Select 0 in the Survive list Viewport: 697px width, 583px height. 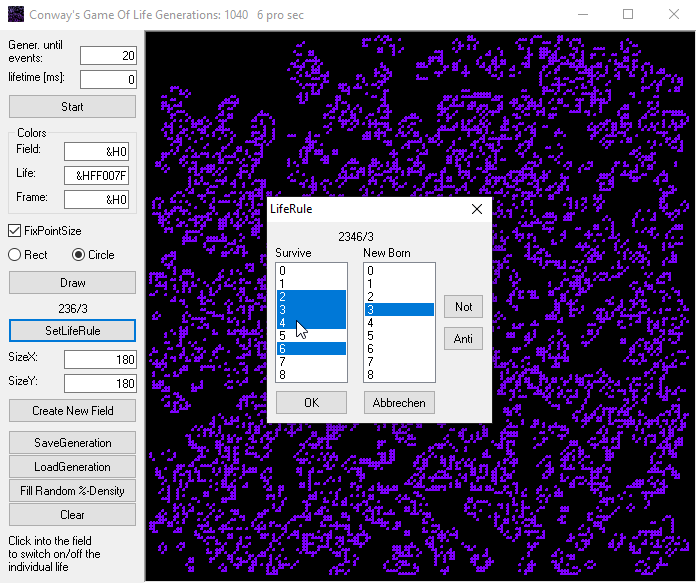311,271
